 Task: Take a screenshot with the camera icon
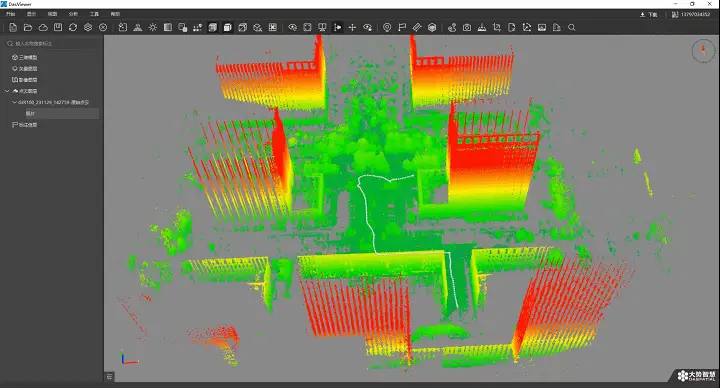pyautogui.click(x=467, y=28)
